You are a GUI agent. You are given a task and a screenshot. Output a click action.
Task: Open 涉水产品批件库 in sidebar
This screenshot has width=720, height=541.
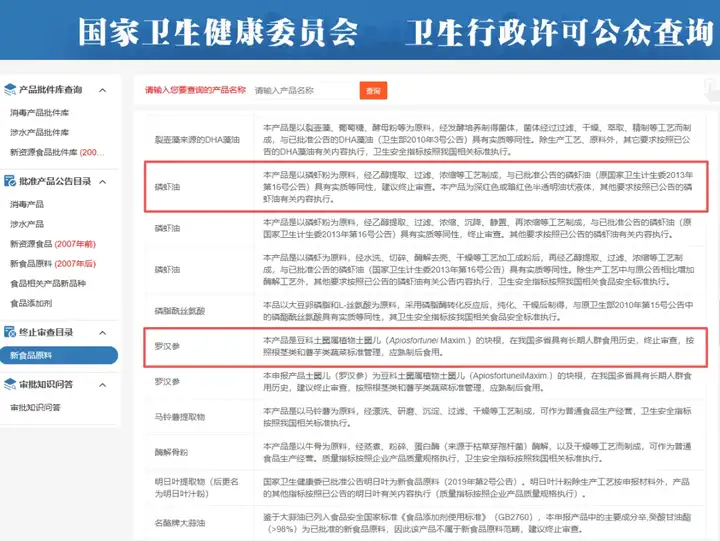tap(39, 132)
